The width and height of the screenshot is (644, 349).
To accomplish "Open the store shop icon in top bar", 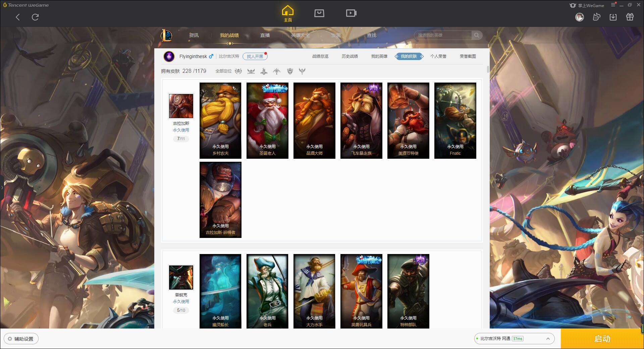I will pyautogui.click(x=319, y=13).
